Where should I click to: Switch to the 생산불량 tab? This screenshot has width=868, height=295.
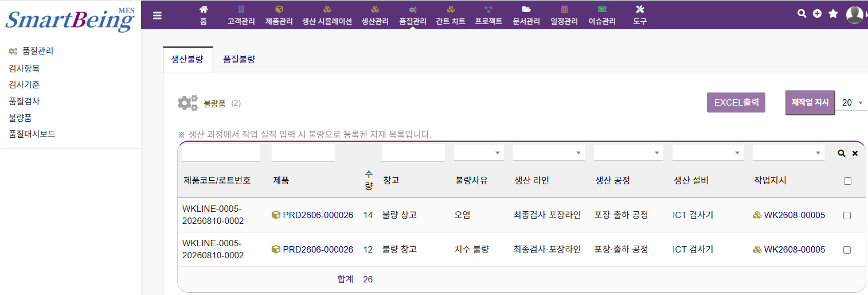click(187, 59)
